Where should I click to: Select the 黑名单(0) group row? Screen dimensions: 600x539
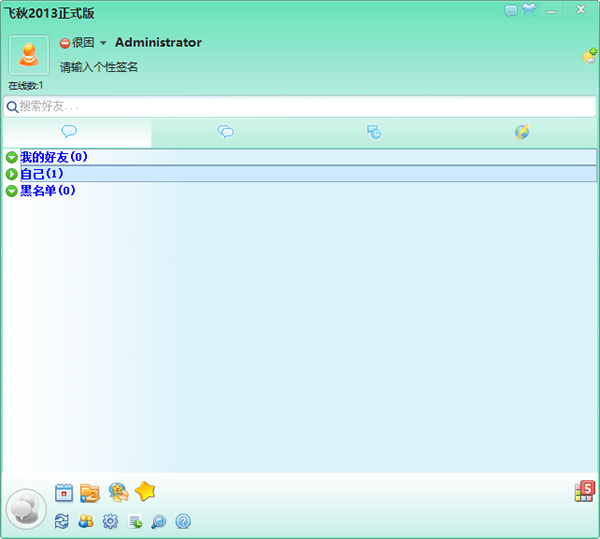(x=308, y=191)
